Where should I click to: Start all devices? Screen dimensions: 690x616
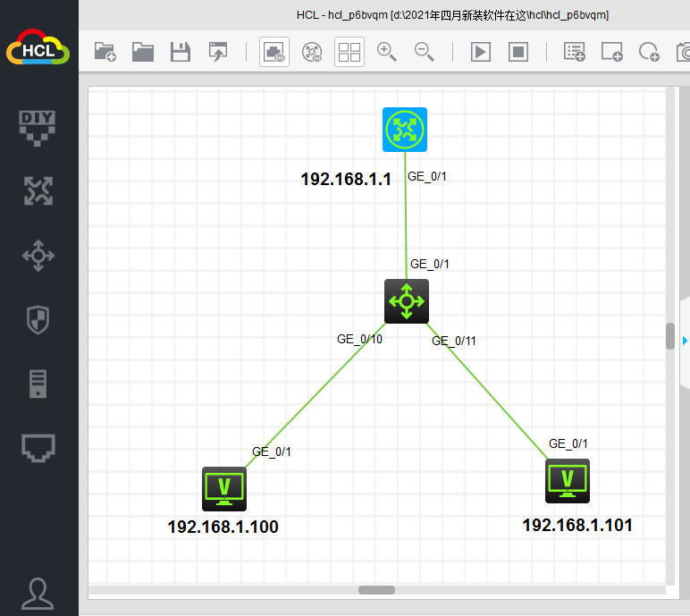point(481,52)
